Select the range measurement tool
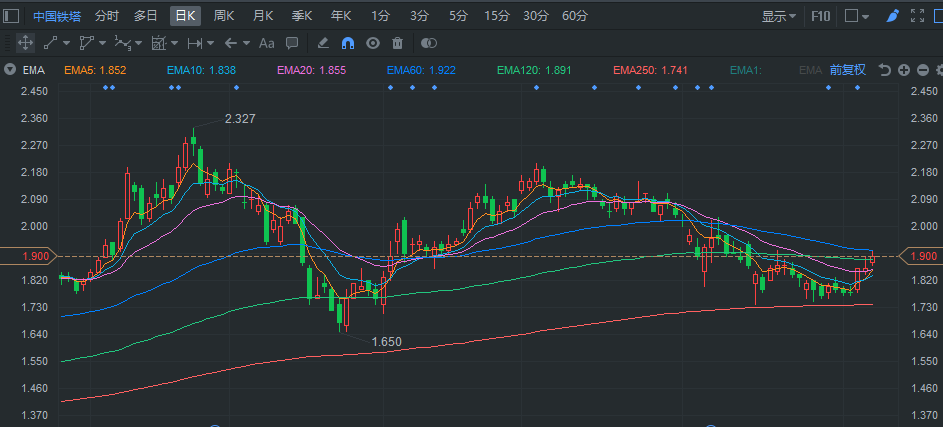The image size is (943, 427). (194, 43)
